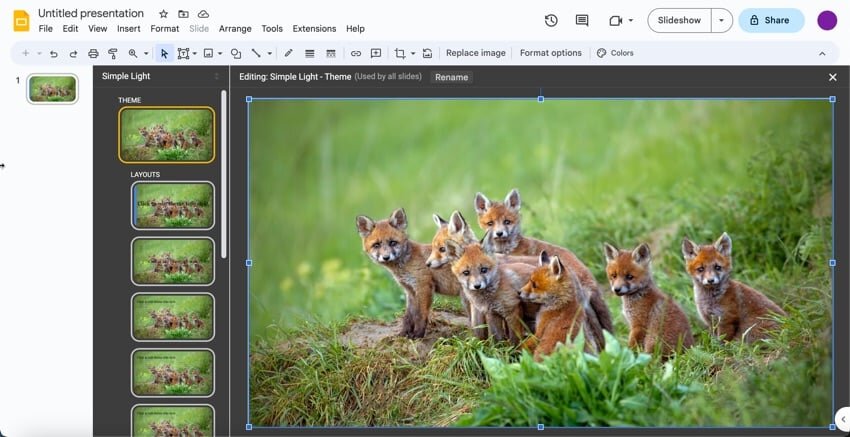This screenshot has width=850, height=437.
Task: Open the theme Colors panel
Action: tap(615, 53)
